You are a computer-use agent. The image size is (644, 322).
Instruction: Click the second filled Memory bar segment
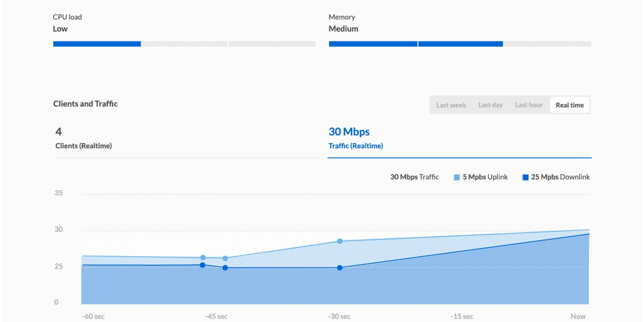pos(460,44)
